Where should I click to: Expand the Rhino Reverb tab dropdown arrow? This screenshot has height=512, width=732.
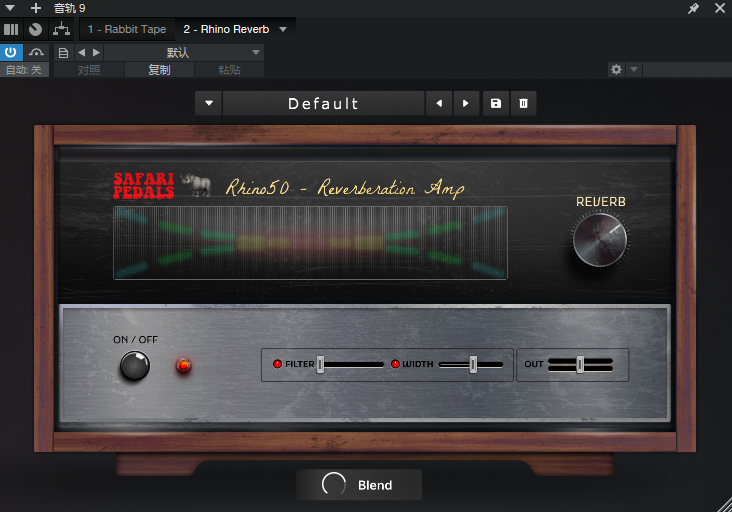pos(283,29)
